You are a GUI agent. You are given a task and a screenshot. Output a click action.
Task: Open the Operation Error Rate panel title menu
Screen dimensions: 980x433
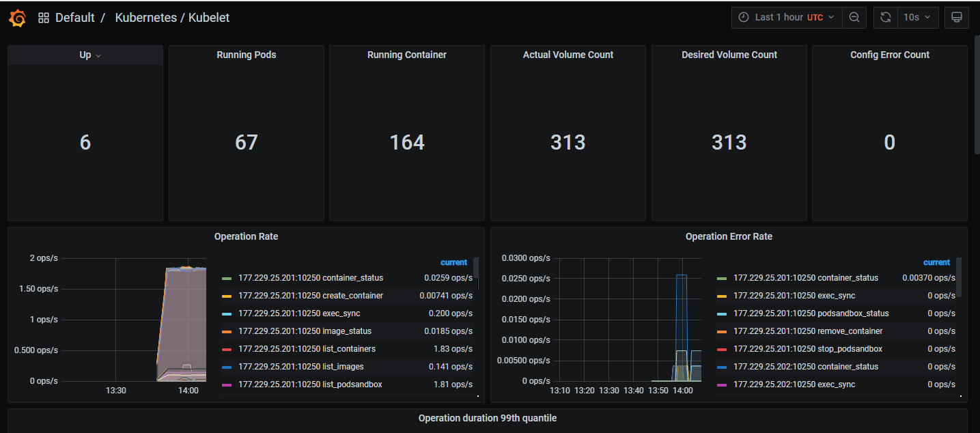tap(729, 236)
